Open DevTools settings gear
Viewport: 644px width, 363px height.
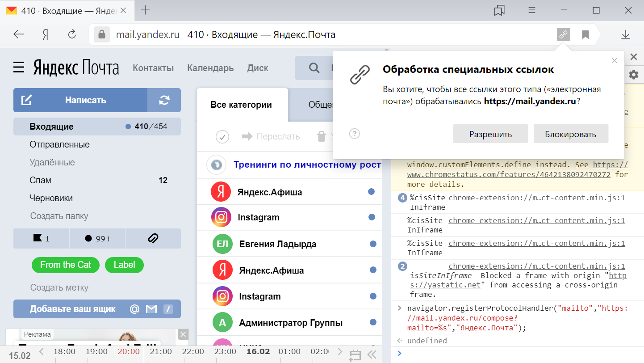click(634, 75)
